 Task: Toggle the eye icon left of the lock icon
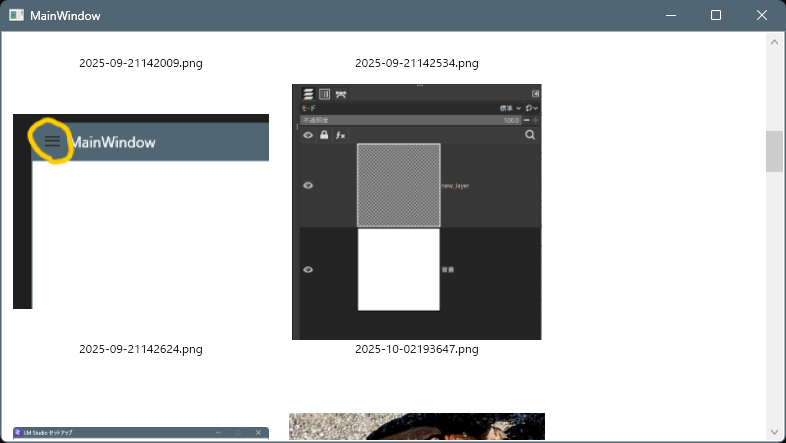coord(308,134)
